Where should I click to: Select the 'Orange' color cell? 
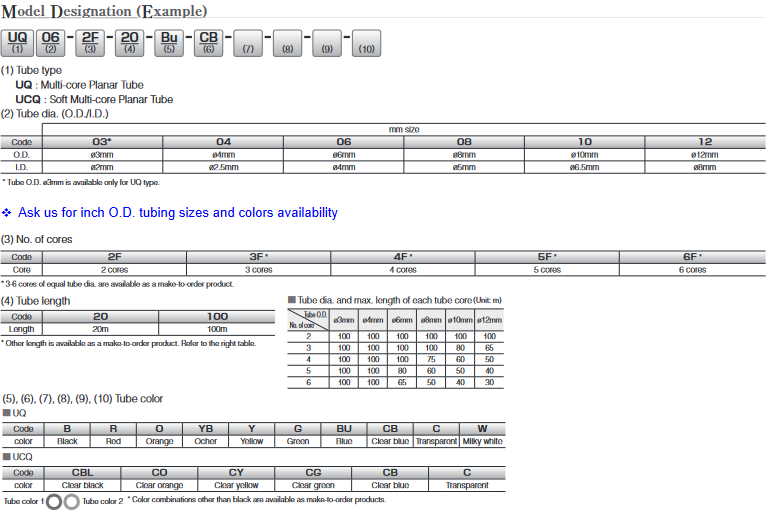click(159, 441)
